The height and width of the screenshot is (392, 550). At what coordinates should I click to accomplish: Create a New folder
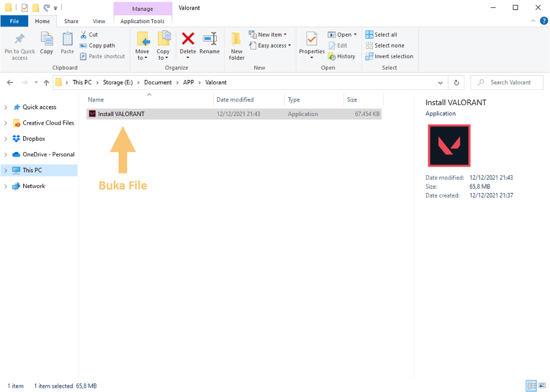[x=237, y=46]
